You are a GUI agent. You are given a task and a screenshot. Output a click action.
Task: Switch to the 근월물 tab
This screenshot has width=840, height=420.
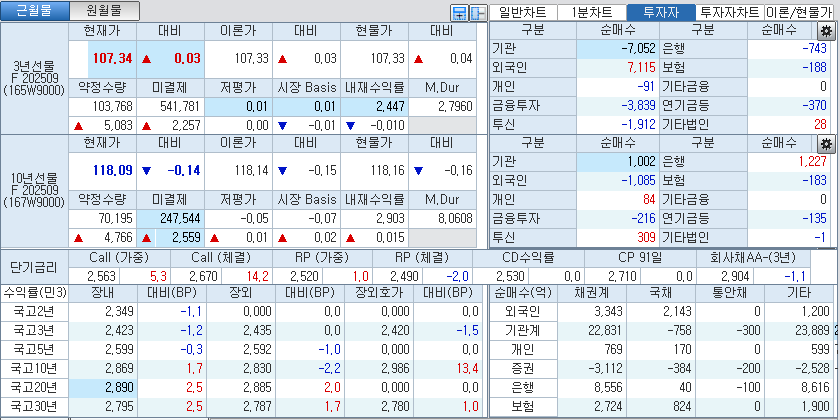click(x=35, y=11)
